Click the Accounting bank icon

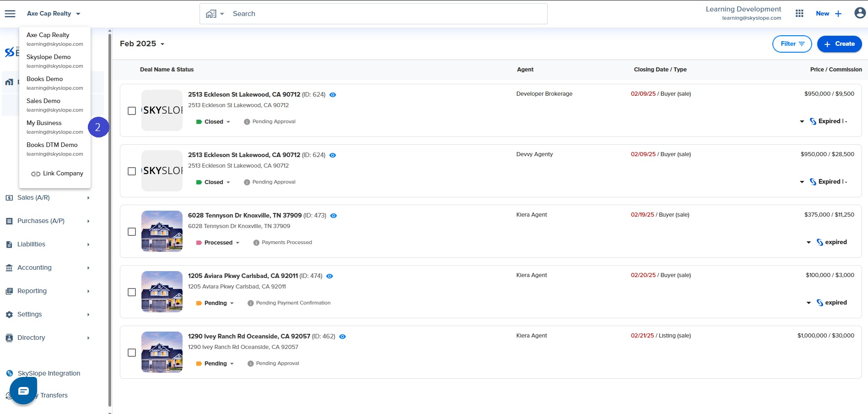(x=9, y=268)
